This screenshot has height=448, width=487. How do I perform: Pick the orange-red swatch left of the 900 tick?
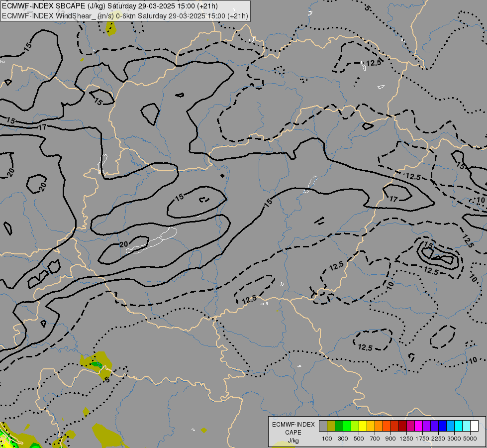pyautogui.click(x=387, y=426)
